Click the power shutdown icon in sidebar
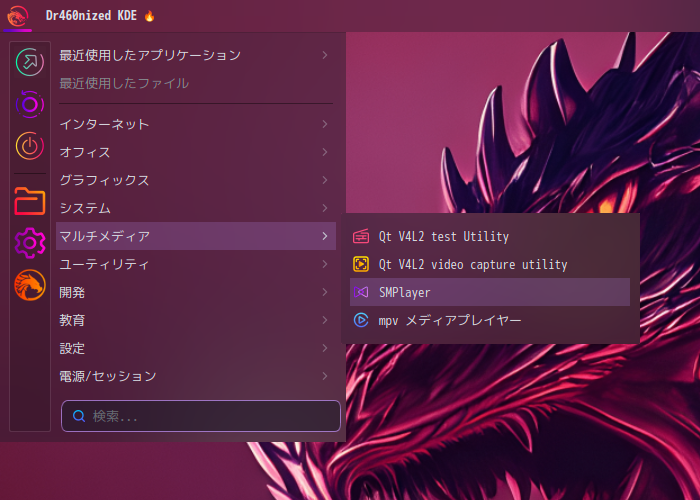The image size is (700, 500). (30, 146)
